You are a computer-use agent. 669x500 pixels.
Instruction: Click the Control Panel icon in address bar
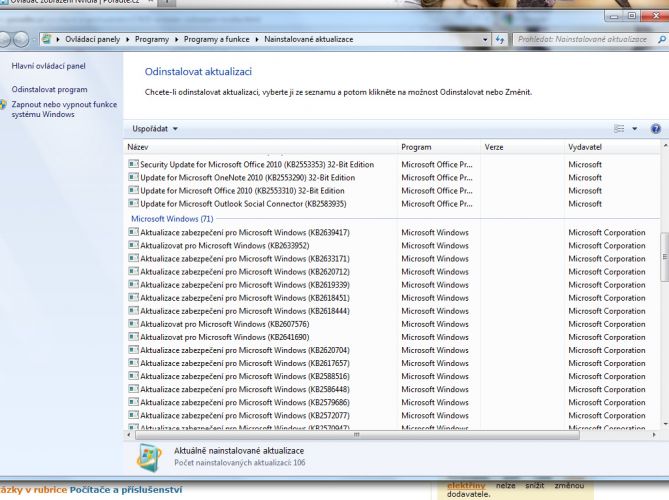[47, 39]
